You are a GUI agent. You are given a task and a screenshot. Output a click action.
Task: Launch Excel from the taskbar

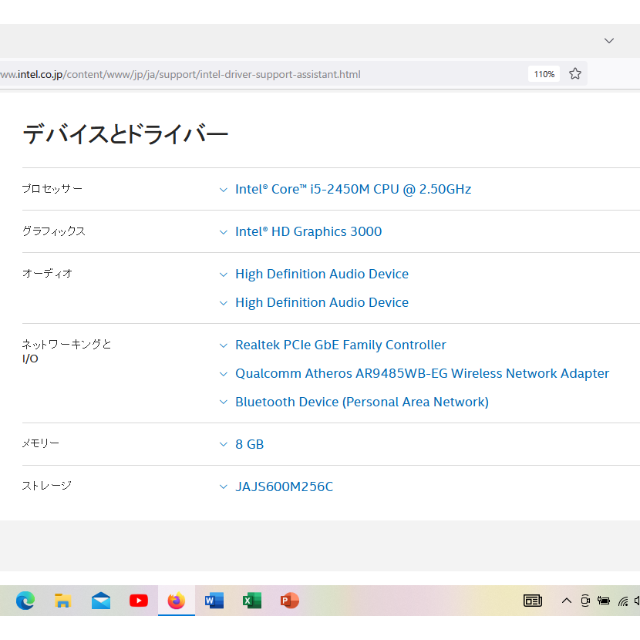click(252, 601)
